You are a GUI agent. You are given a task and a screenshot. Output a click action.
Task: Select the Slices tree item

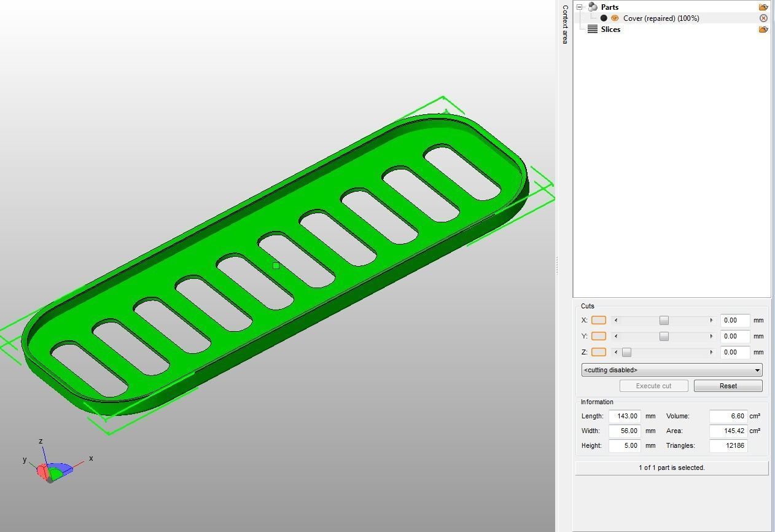click(x=610, y=29)
